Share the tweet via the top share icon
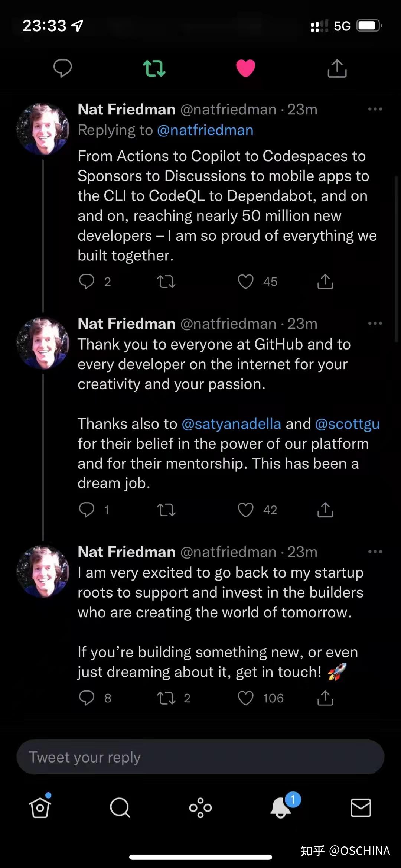The height and width of the screenshot is (868, 401). pyautogui.click(x=337, y=68)
